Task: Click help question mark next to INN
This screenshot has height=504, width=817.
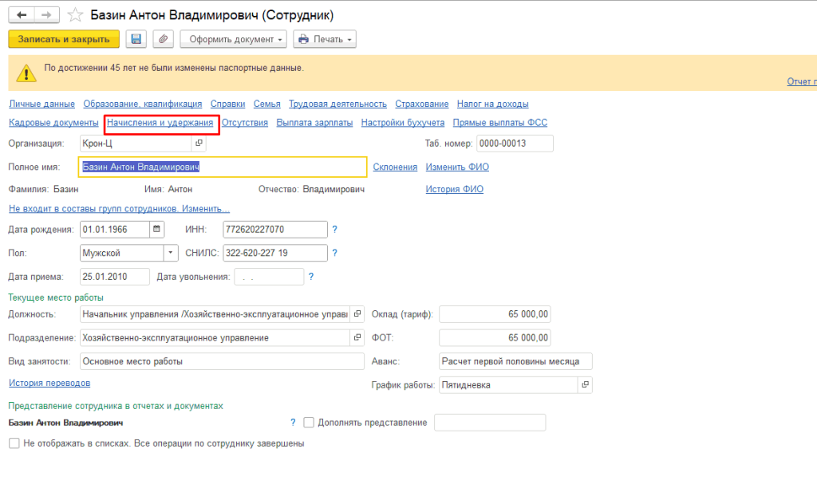Action: pyautogui.click(x=335, y=230)
